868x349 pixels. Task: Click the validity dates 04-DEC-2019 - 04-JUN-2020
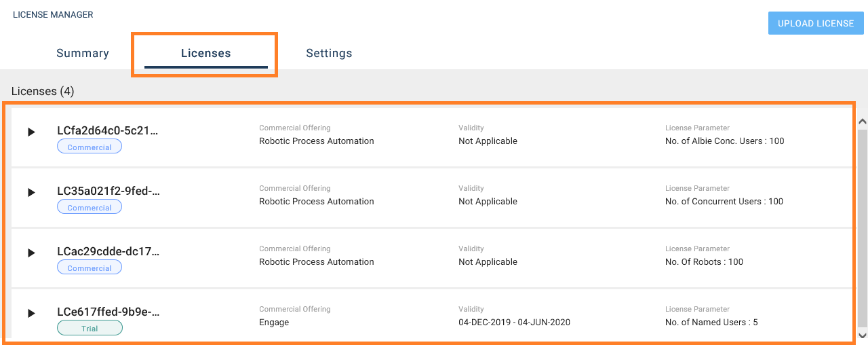515,323
